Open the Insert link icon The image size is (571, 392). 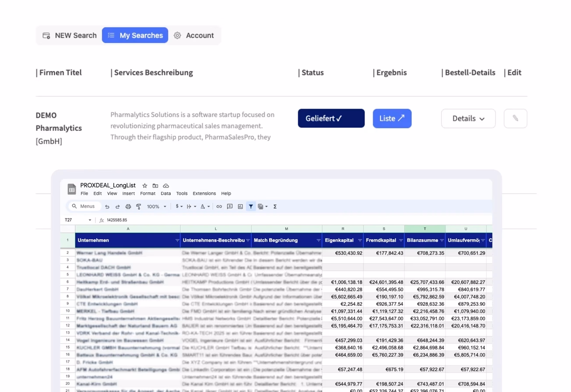coord(219,206)
